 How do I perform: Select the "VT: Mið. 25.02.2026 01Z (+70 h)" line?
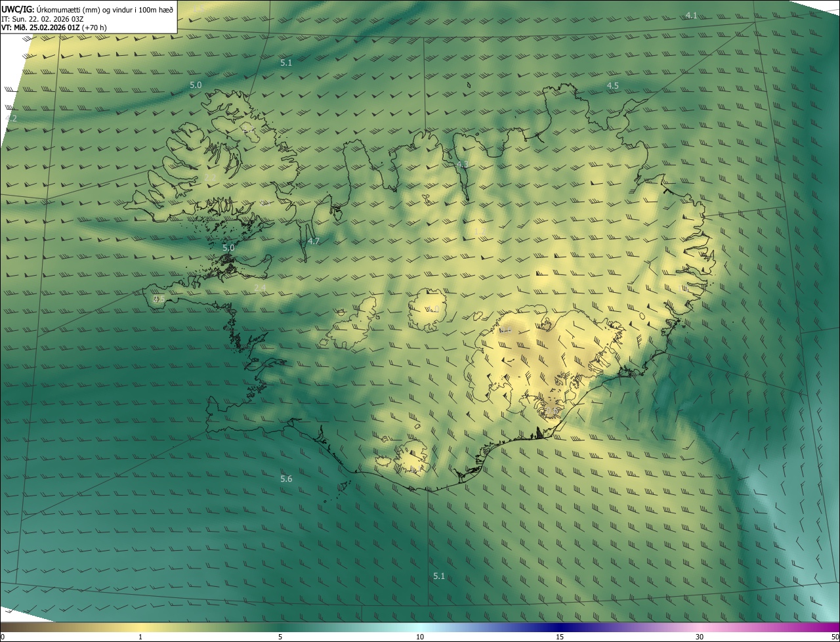(x=54, y=28)
